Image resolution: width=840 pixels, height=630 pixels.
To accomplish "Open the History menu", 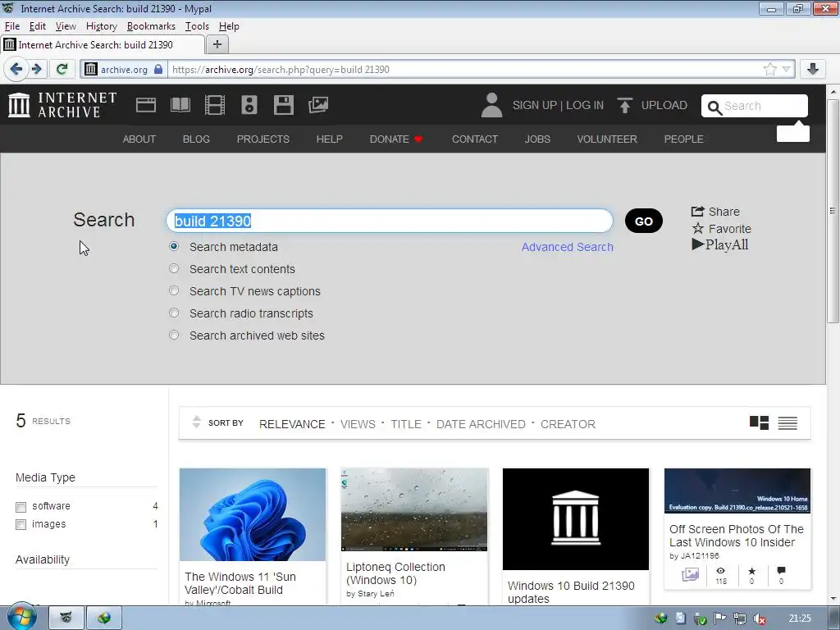I will 101,26.
